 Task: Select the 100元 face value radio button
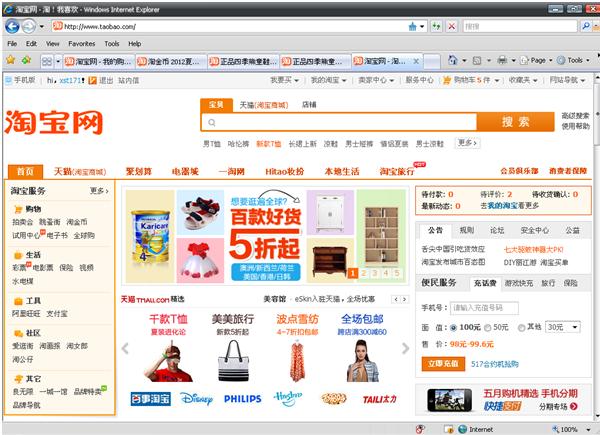[453, 328]
